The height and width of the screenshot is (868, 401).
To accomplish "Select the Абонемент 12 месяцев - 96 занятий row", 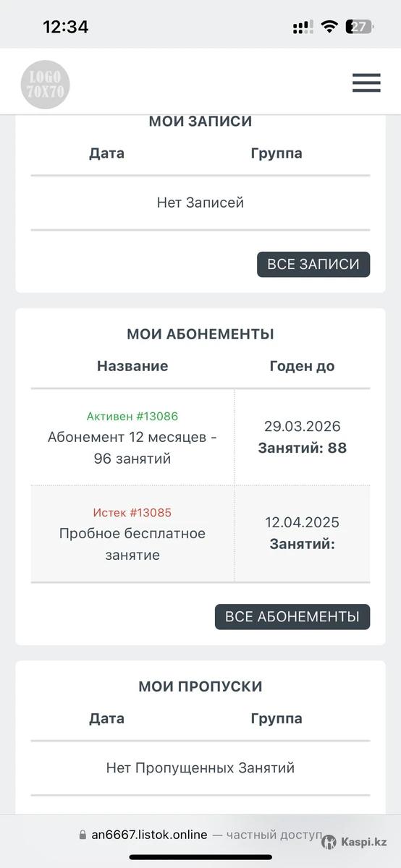I will click(200, 437).
